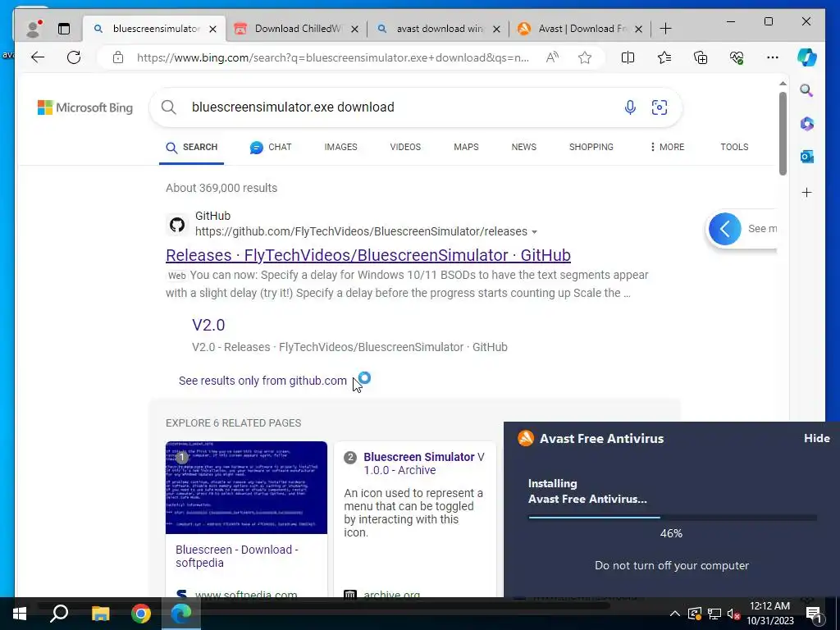This screenshot has height=630, width=840.
Task: Open the V2.0 release link
Action: tap(208, 325)
